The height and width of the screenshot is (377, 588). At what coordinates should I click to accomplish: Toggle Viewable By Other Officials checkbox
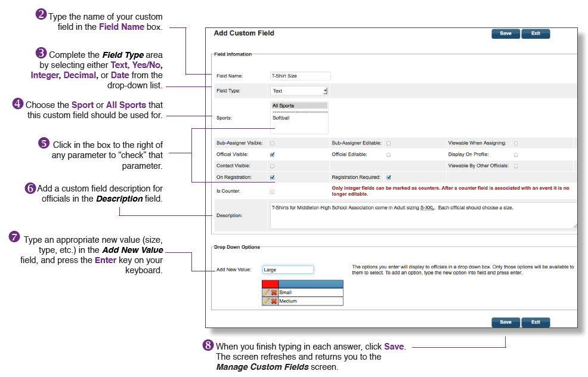tap(516, 166)
